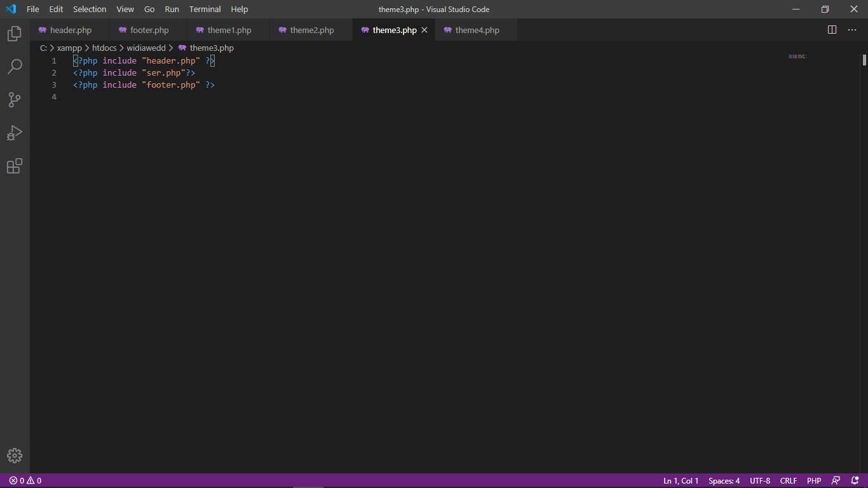Close the theme3.php tab

tap(424, 30)
